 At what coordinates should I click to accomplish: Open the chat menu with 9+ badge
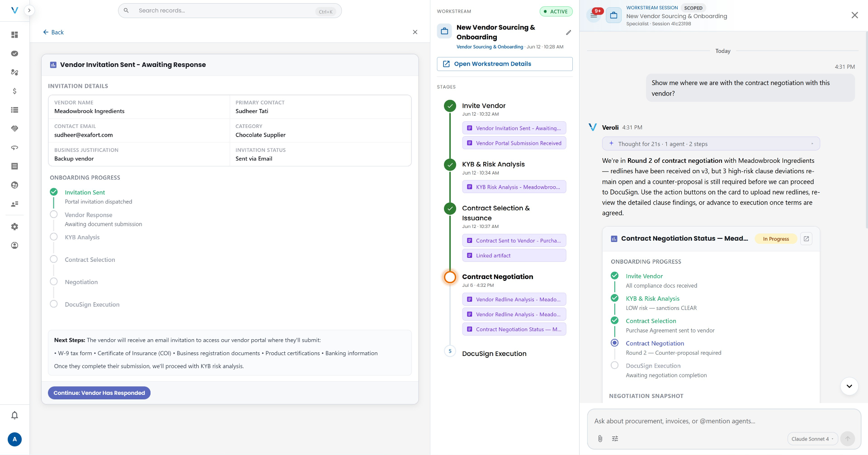pyautogui.click(x=594, y=15)
